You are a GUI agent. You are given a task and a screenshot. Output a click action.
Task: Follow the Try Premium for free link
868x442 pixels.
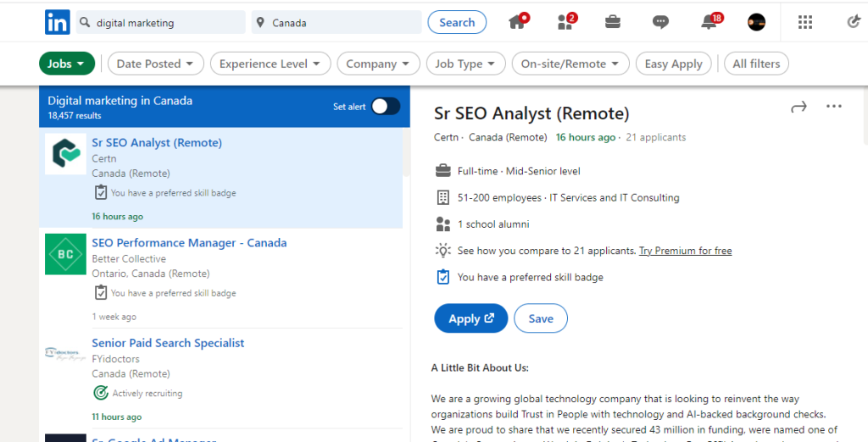coord(685,251)
